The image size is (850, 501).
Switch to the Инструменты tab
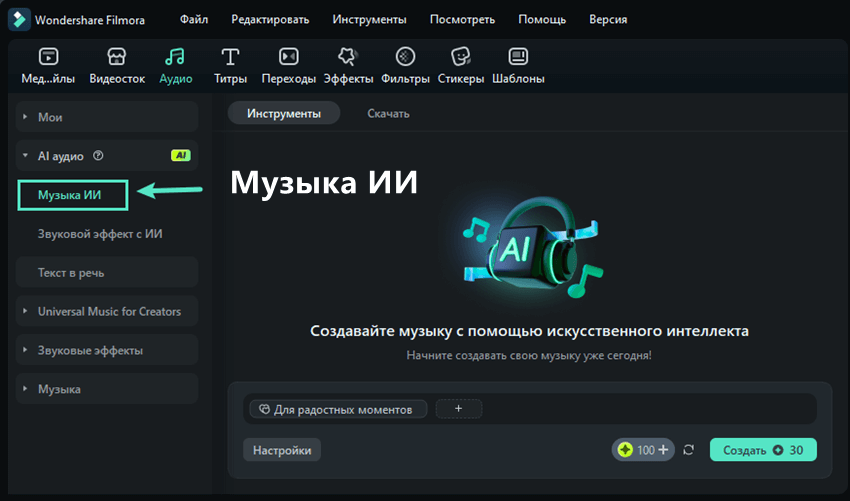[x=284, y=113]
